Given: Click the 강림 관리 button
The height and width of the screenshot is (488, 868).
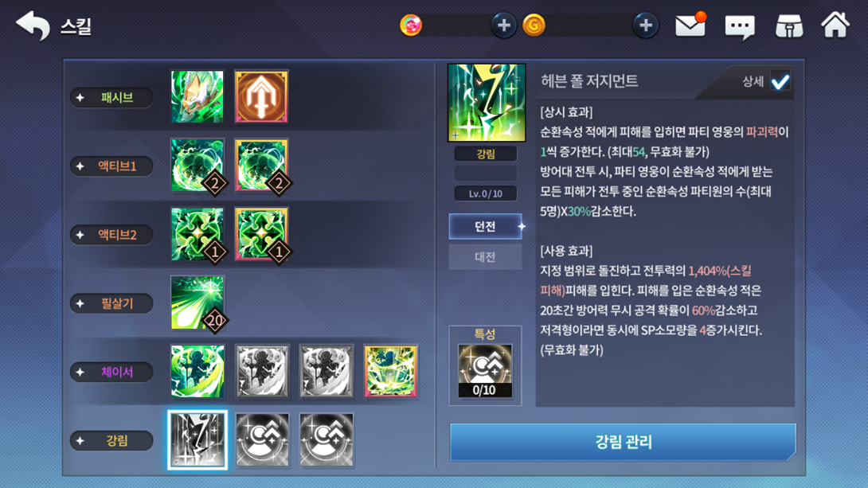Looking at the screenshot, I should pyautogui.click(x=623, y=442).
